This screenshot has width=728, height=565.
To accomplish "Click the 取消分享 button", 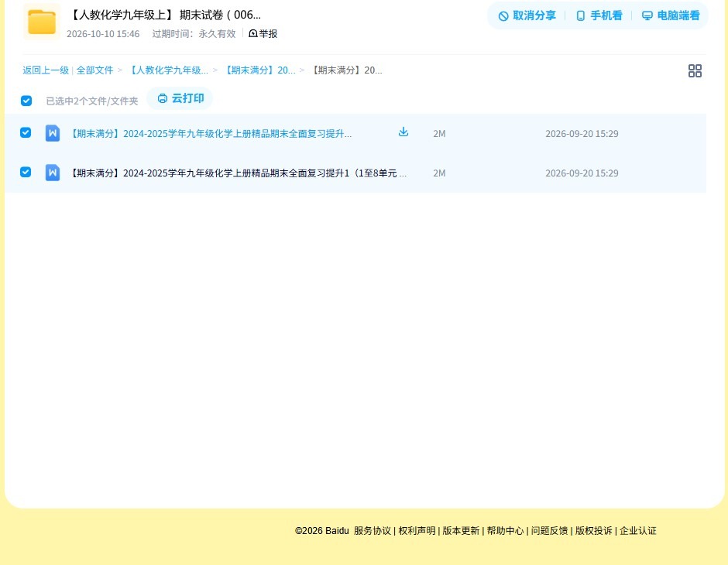I will click(x=527, y=15).
